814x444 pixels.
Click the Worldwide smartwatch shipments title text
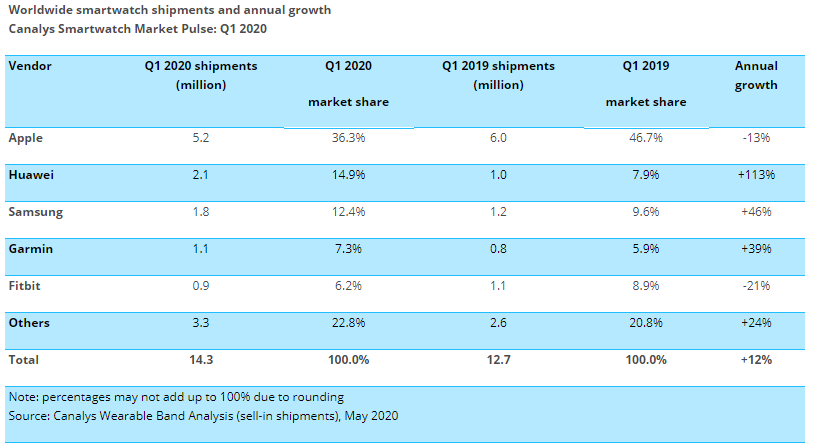tap(169, 10)
